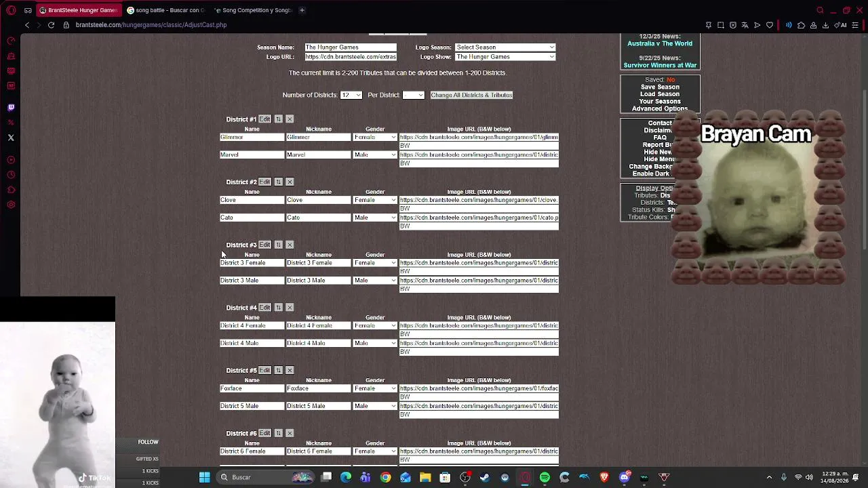Open the Survivor Winners at War news link
868x488 pixels.
[x=660, y=65]
